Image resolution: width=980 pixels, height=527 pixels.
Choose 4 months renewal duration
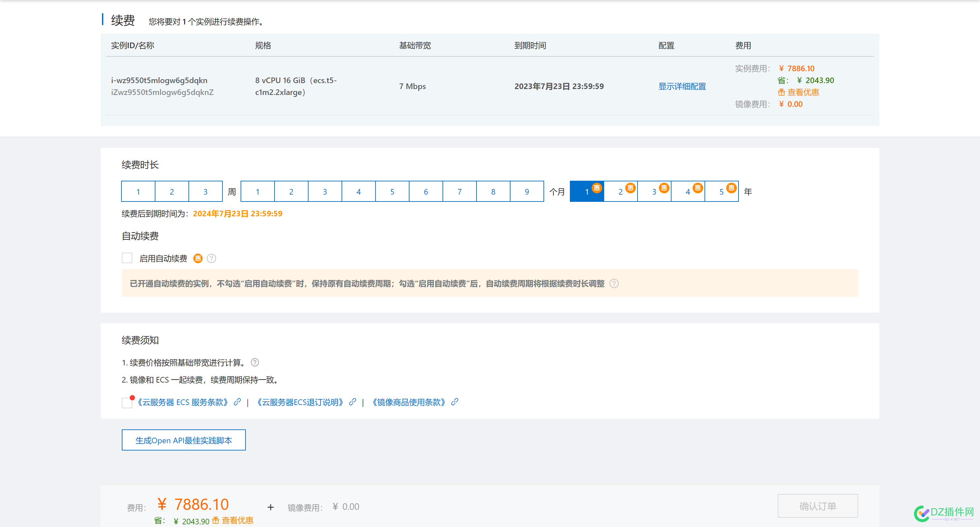coord(358,191)
